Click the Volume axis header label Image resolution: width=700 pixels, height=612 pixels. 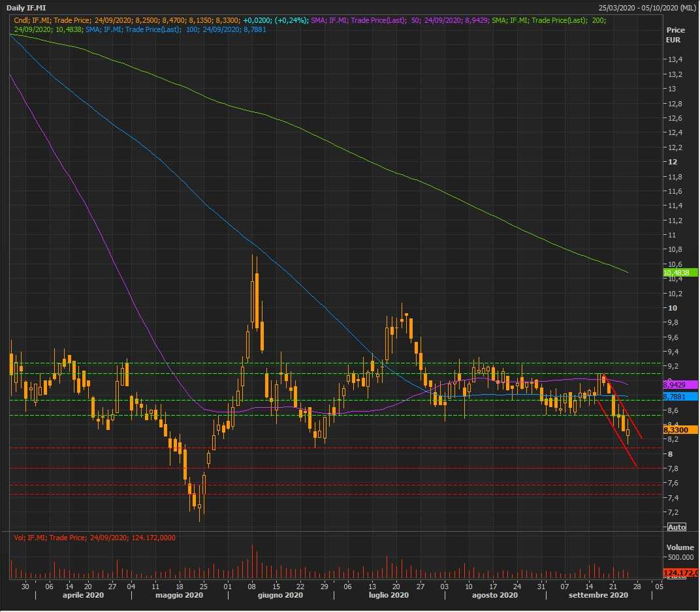click(679, 547)
